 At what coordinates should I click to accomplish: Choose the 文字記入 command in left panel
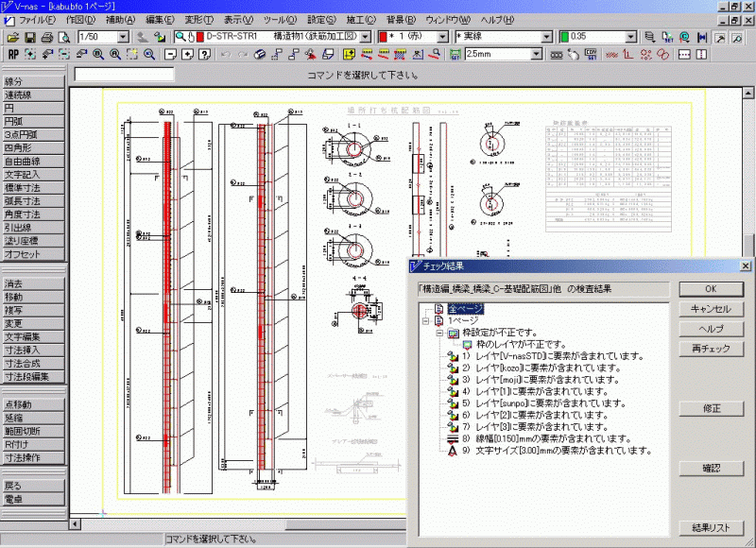coord(22,175)
